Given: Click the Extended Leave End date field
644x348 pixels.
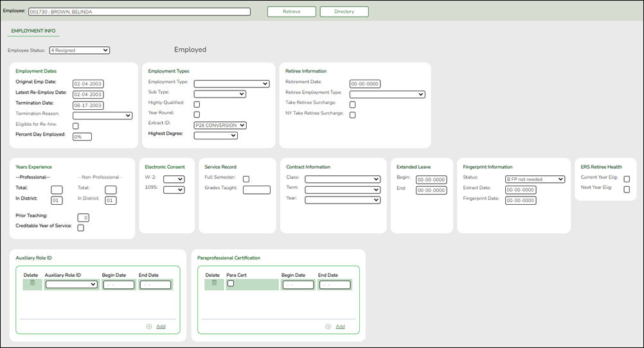Looking at the screenshot, I should 431,191.
